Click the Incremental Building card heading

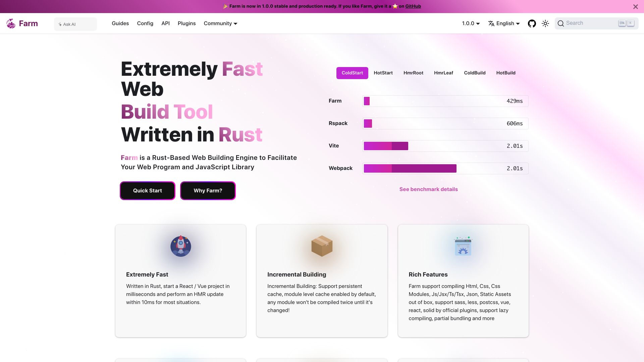tap(297, 275)
